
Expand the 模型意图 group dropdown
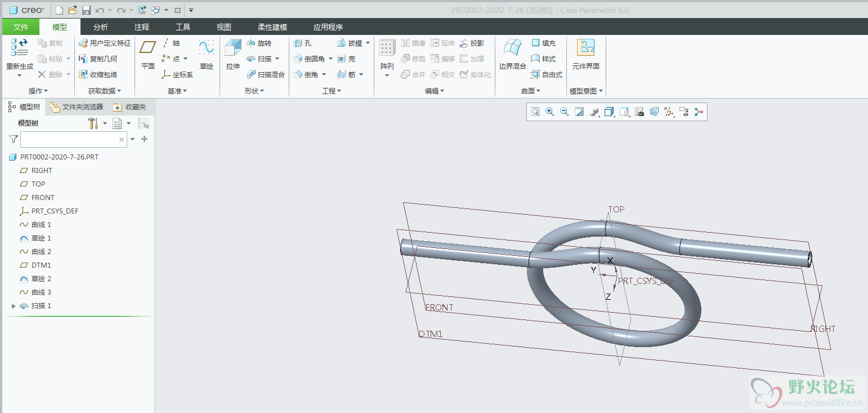[587, 91]
